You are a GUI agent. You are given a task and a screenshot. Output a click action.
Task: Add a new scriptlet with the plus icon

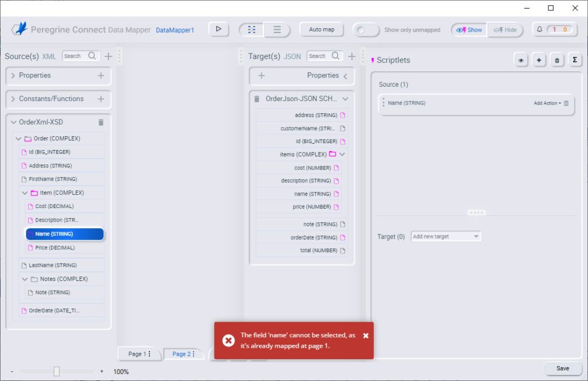(539, 60)
